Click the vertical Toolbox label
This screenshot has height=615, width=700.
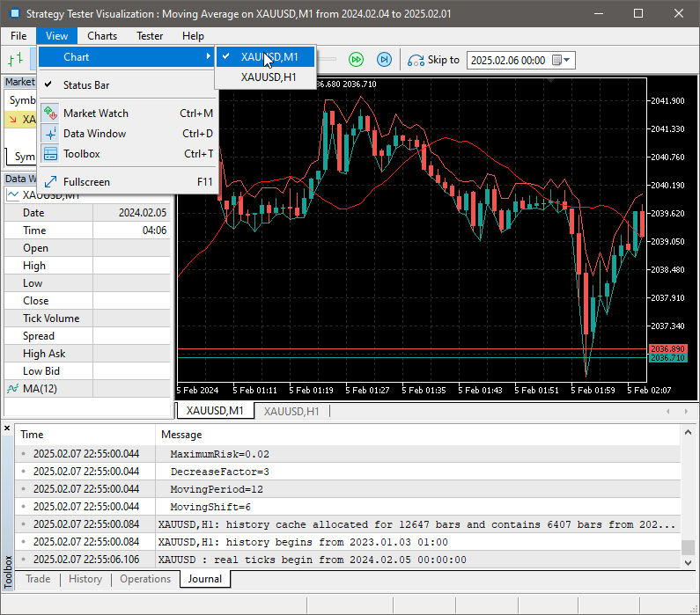[8, 572]
